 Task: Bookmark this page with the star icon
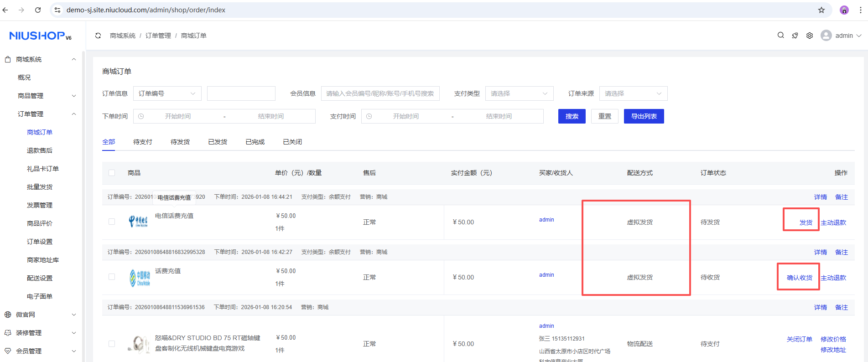(821, 10)
